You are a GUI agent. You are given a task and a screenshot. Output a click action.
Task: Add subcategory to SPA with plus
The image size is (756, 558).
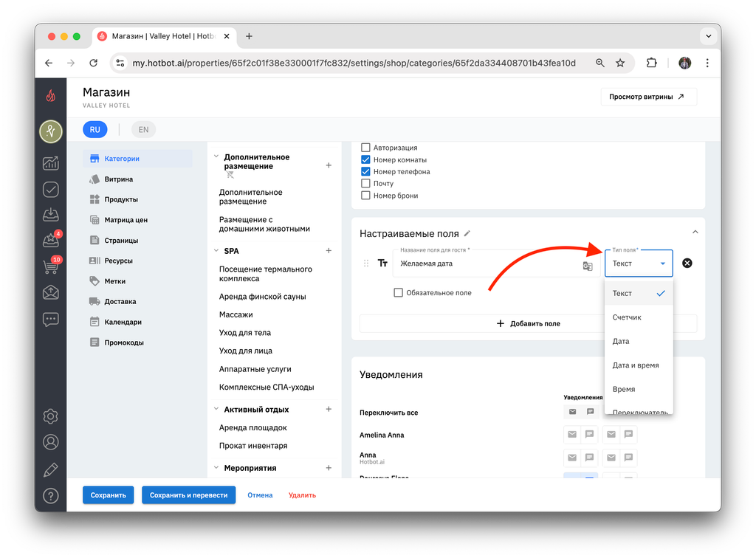tap(329, 250)
